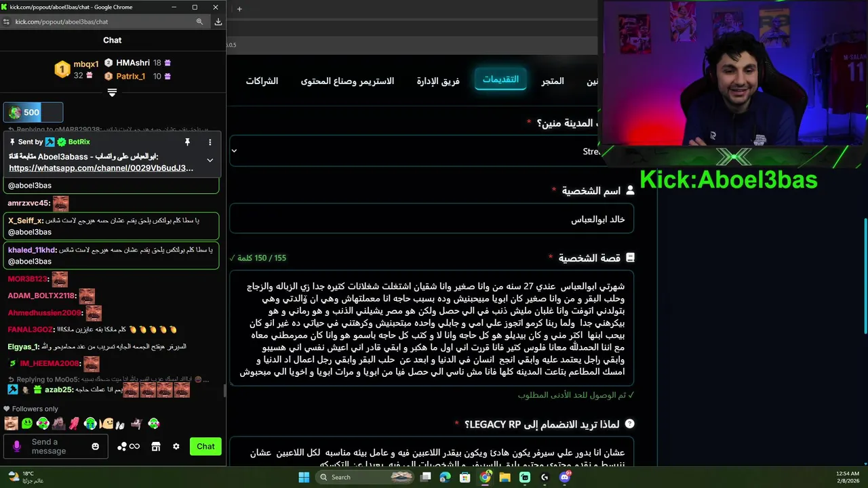Click the 500 reward progress badge
This screenshot has width=868, height=488.
click(33, 113)
